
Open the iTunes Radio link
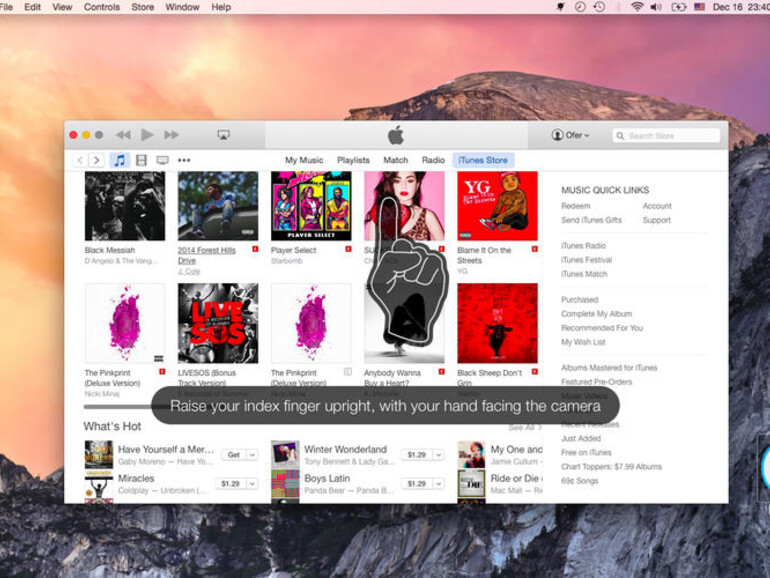(x=583, y=246)
